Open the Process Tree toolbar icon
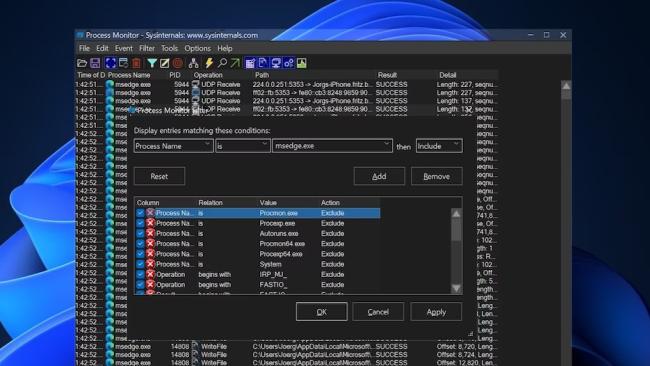 pyautogui.click(x=193, y=63)
